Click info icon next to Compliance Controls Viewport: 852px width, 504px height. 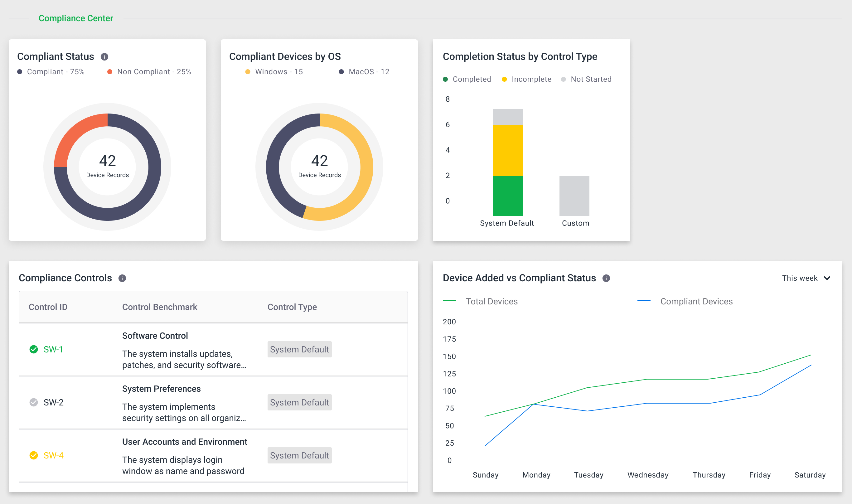pyautogui.click(x=122, y=278)
